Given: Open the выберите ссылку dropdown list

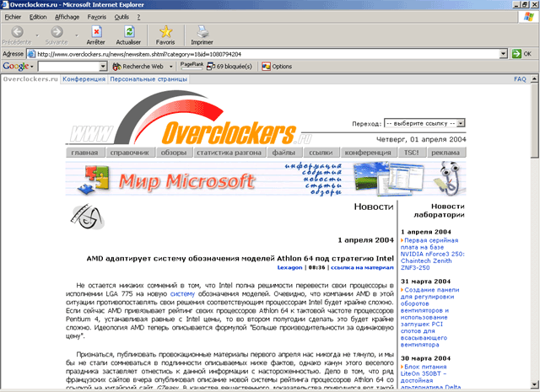Looking at the screenshot, I should coord(424,123).
